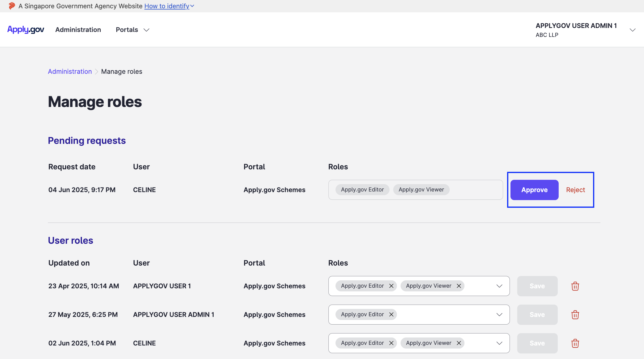This screenshot has height=359, width=644.
Task: Click the Apply.gov logo
Action: 26,30
